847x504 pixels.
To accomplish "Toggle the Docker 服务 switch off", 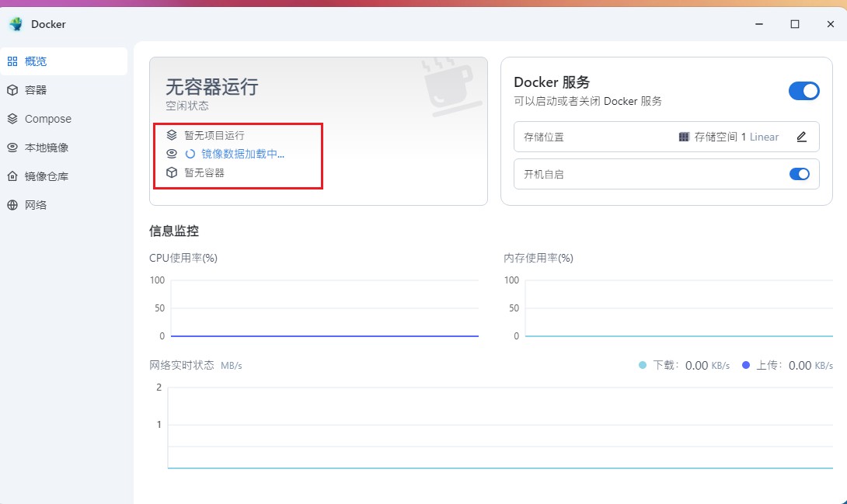I will click(803, 91).
